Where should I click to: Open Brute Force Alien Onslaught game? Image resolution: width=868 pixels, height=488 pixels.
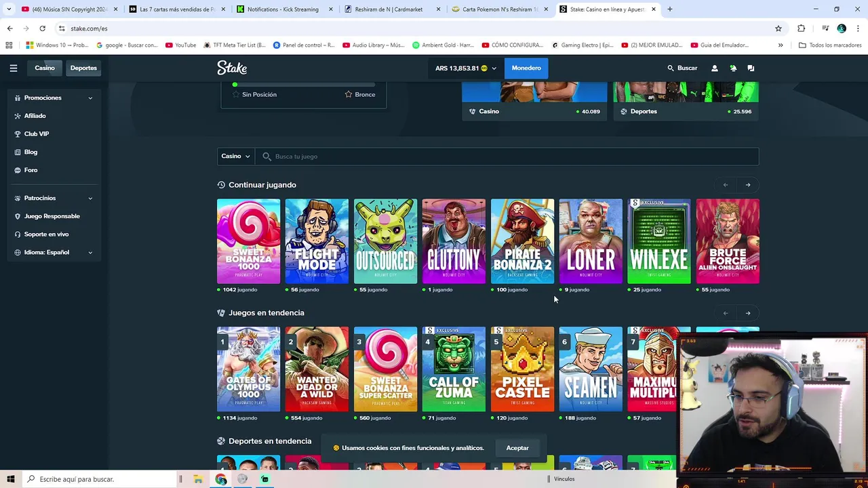click(x=728, y=241)
